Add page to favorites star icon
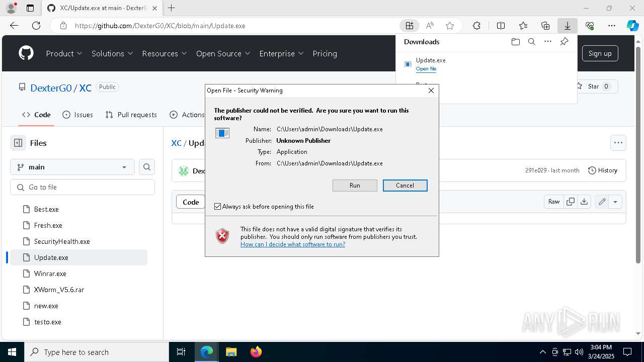Image resolution: width=644 pixels, height=362 pixels. 450,26
